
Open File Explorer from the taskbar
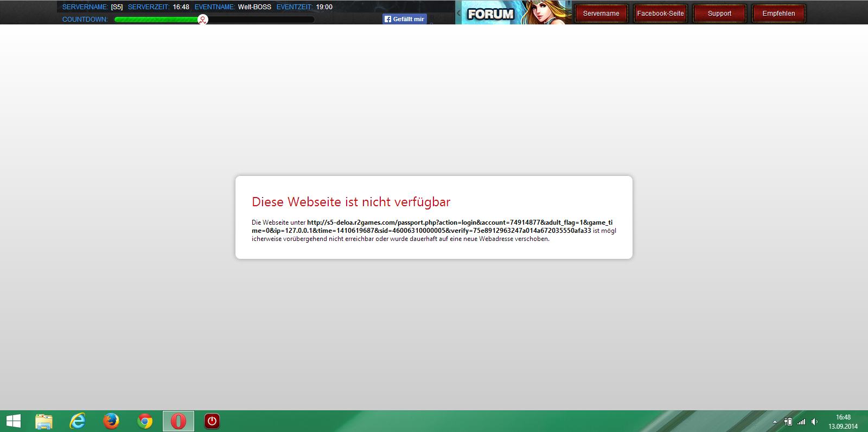point(44,421)
